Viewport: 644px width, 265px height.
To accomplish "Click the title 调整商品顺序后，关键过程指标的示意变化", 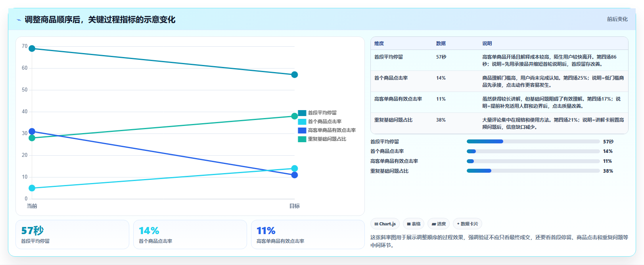I will click(100, 19).
